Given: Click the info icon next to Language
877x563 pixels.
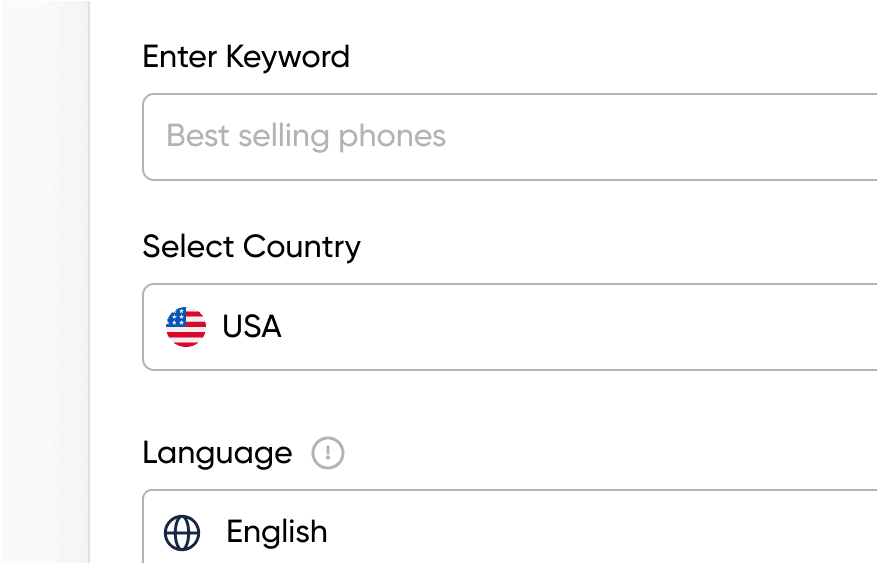Looking at the screenshot, I should [x=328, y=454].
